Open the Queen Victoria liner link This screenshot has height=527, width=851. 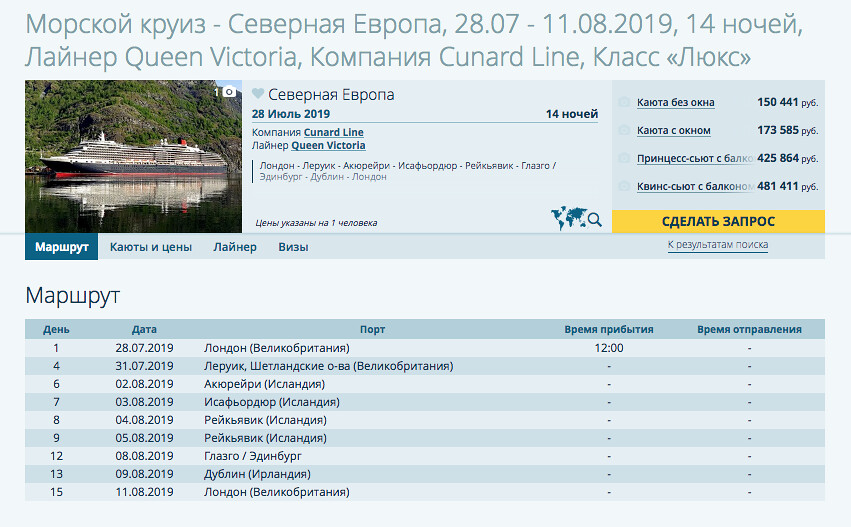tap(328, 145)
